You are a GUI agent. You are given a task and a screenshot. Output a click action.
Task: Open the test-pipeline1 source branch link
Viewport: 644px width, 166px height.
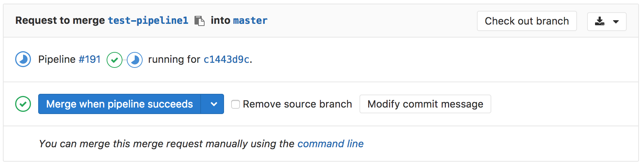coord(148,21)
